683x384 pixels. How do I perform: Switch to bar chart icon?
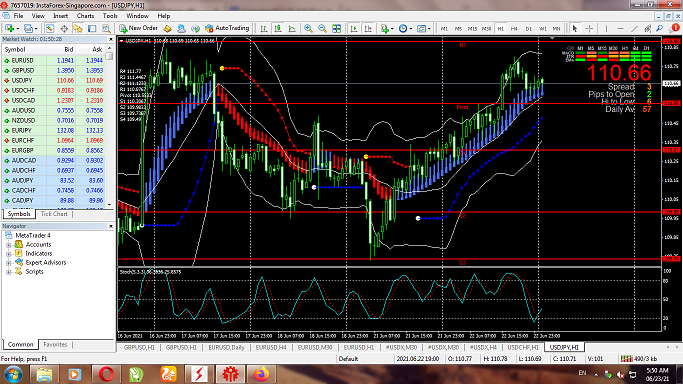[264, 28]
